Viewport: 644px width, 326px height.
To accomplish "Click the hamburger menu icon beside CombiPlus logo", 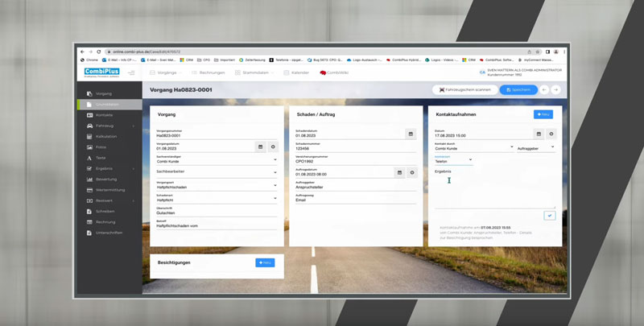I will (x=132, y=72).
